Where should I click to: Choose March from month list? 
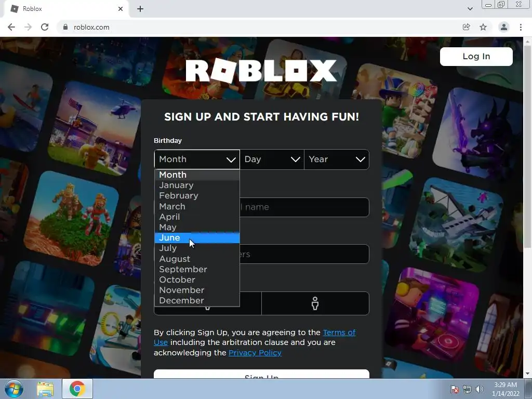pos(197,206)
